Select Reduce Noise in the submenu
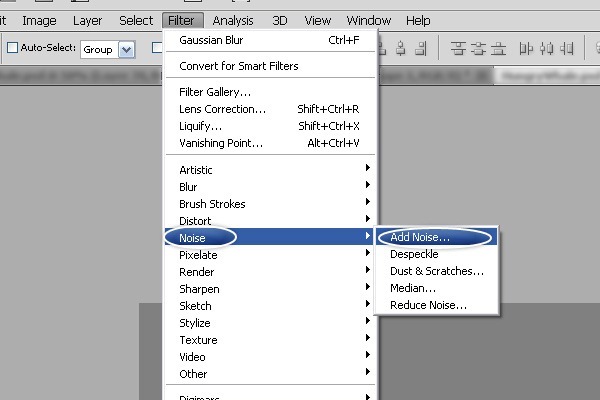The height and width of the screenshot is (400, 600). tap(428, 305)
